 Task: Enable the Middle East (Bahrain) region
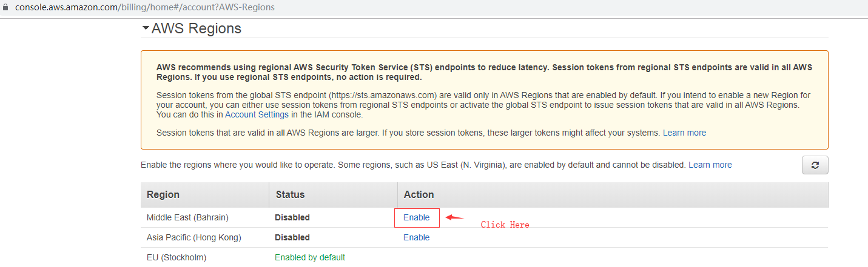click(x=416, y=217)
